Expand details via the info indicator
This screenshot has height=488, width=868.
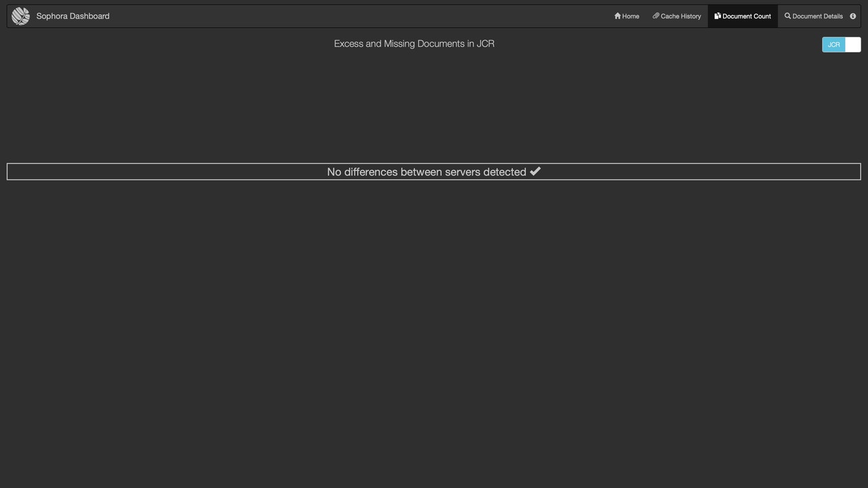click(852, 16)
